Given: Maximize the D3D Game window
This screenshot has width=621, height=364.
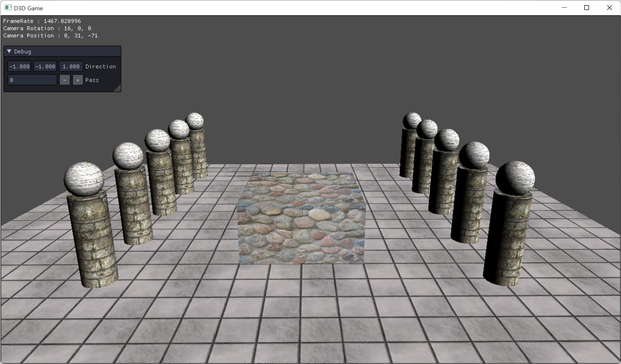Looking at the screenshot, I should 586,8.
